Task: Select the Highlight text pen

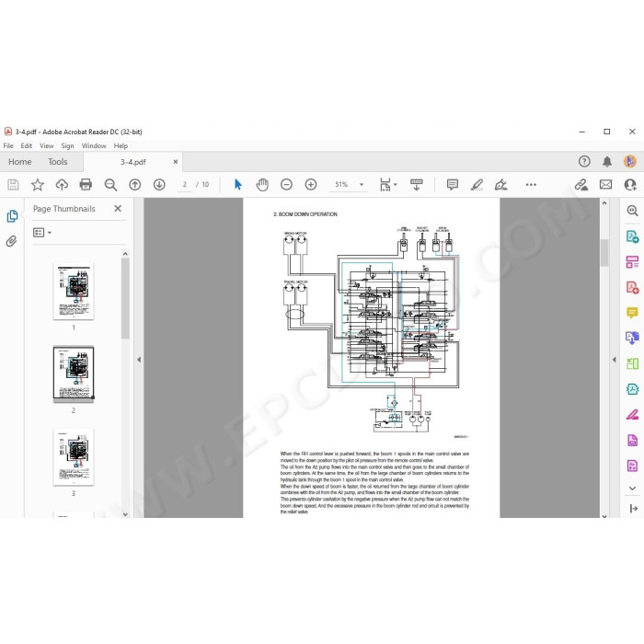Action: coord(477,184)
